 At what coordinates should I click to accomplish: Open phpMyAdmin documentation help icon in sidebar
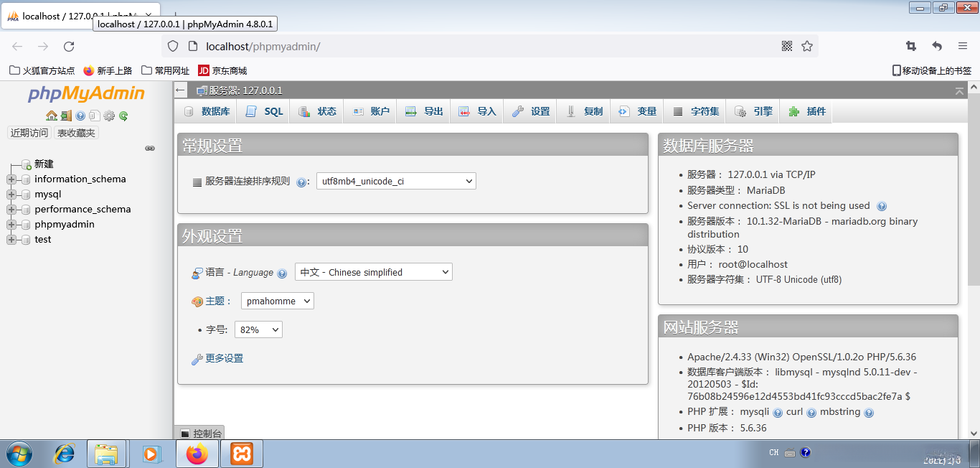coord(80,116)
